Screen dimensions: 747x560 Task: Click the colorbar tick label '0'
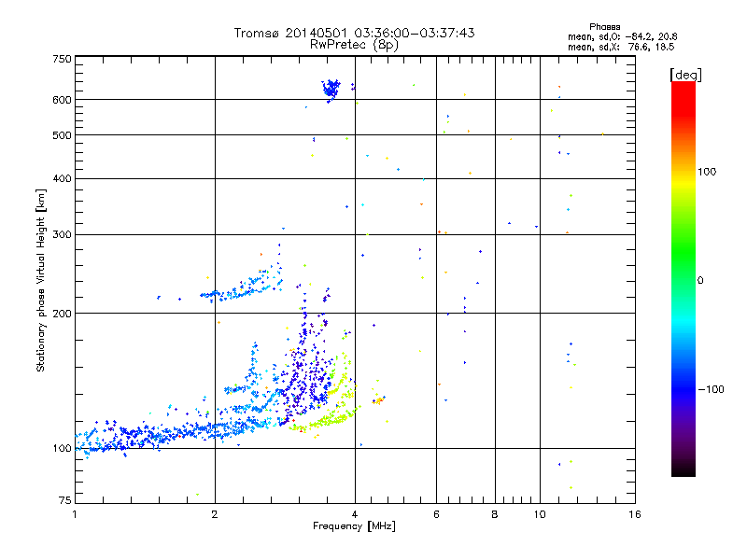(x=700, y=281)
